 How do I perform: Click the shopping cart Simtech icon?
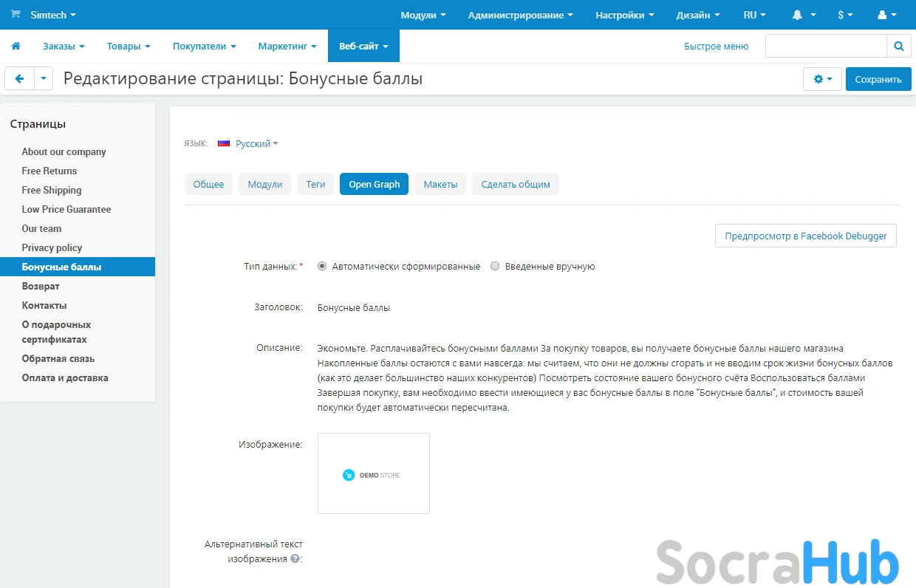(x=16, y=15)
